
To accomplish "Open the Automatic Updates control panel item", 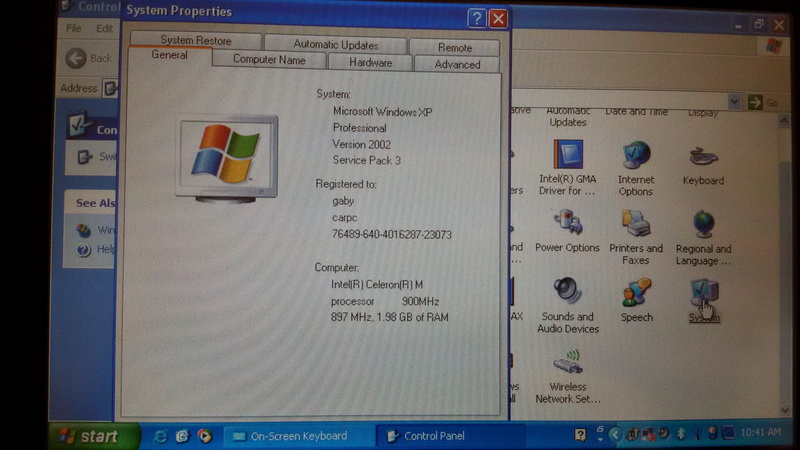I will [x=568, y=117].
